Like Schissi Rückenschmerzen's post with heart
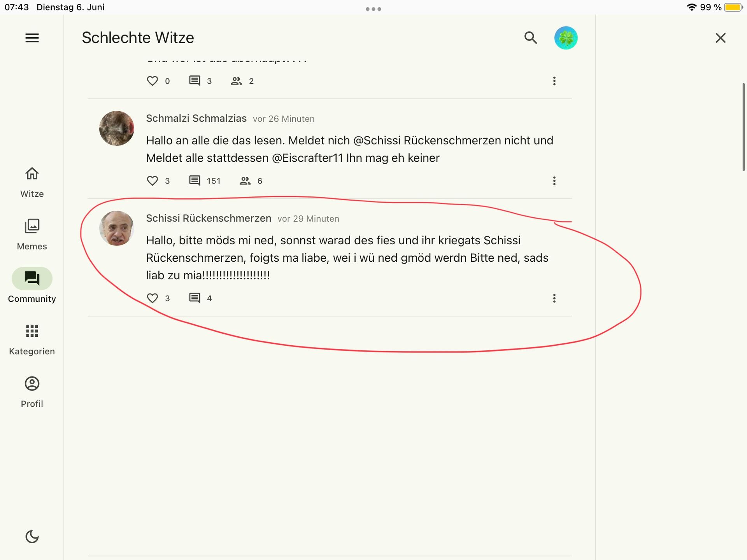Viewport: 747px width, 560px height. click(153, 298)
